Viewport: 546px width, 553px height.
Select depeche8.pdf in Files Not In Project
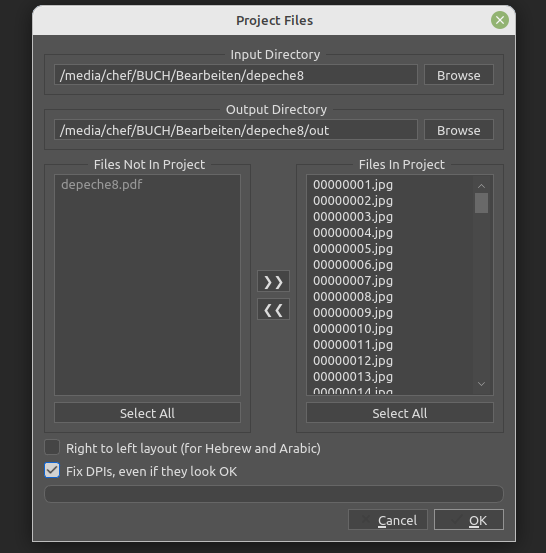pyautogui.click(x=102, y=184)
